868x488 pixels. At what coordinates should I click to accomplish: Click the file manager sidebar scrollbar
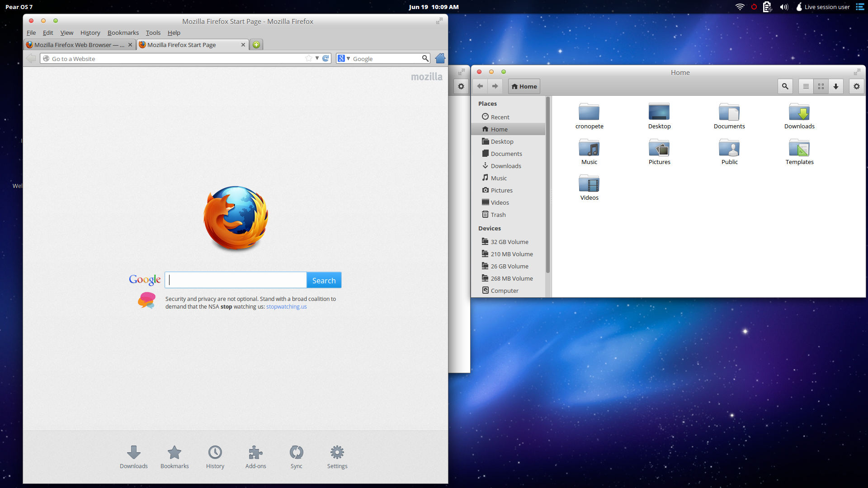[548, 185]
